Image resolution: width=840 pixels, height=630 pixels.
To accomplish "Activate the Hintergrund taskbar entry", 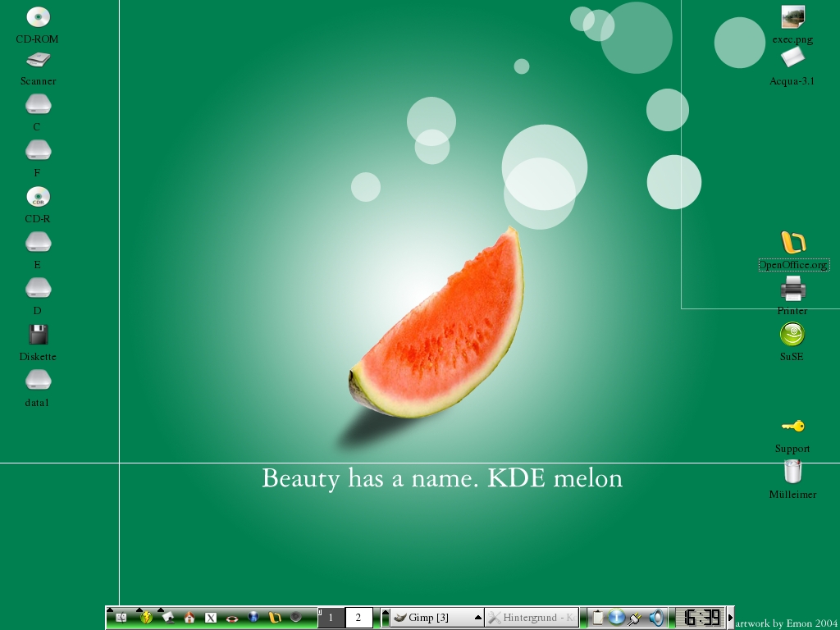I will point(532,618).
